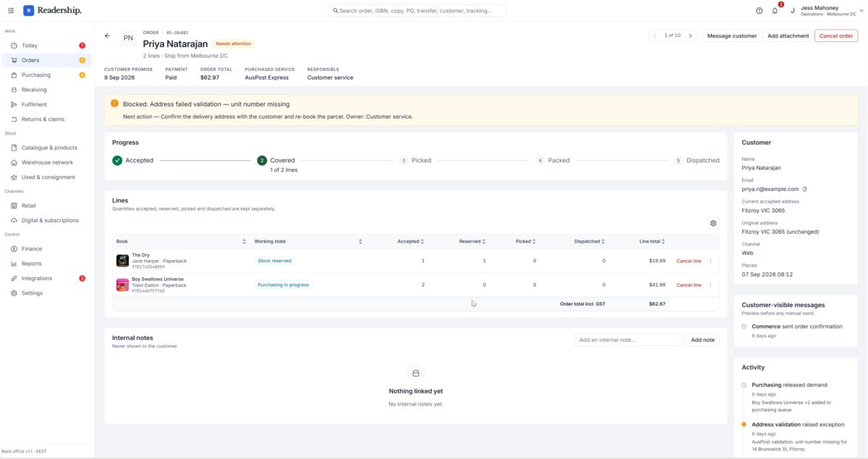Click Stock reserved state badge

pos(274,261)
